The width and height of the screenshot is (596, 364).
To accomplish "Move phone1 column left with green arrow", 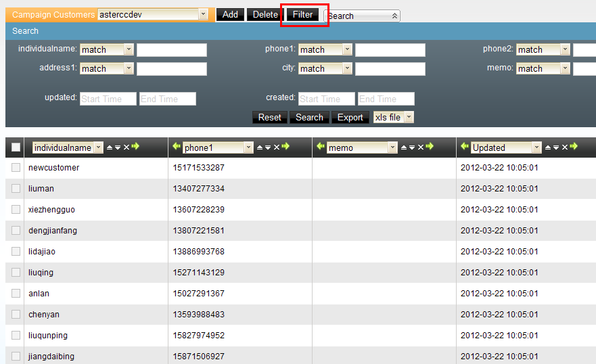I will [x=177, y=147].
